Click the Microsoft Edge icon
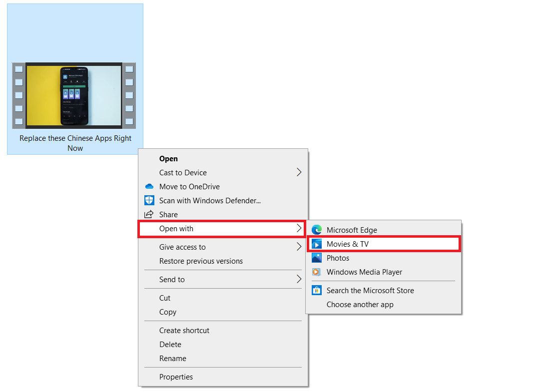The height and width of the screenshot is (392, 545). [x=317, y=230]
